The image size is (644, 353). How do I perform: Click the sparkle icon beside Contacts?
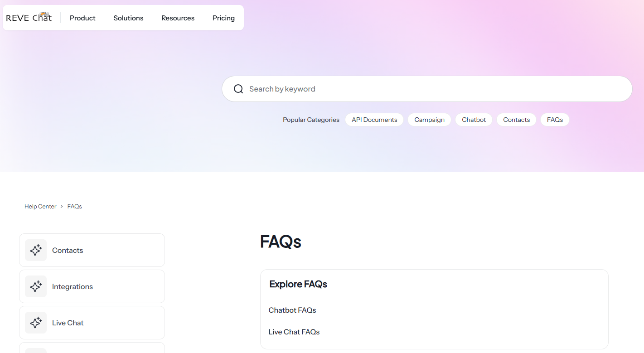click(x=36, y=250)
